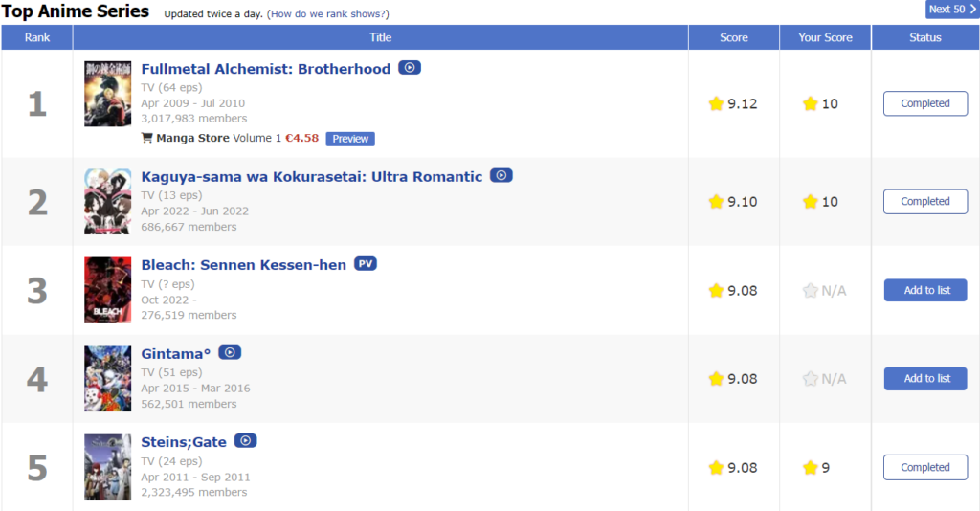The image size is (980, 511).
Task: Open the 'How do we rank shows?' link
Action: (x=327, y=13)
